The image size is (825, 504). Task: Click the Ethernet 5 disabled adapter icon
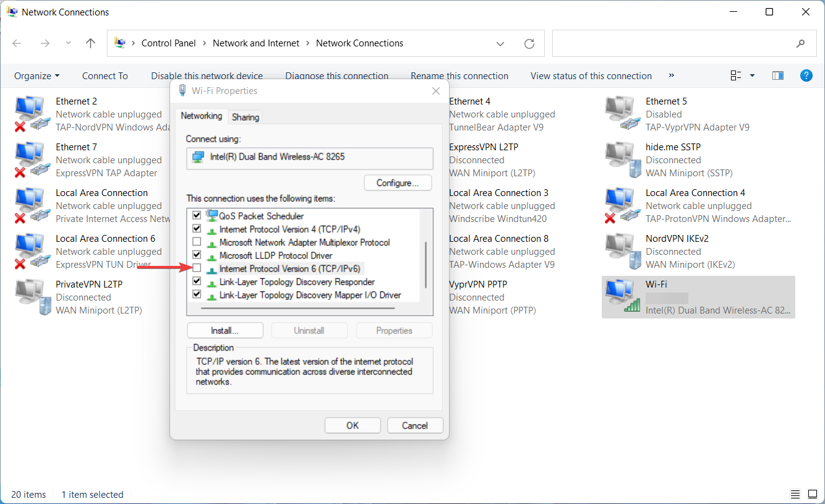click(621, 114)
